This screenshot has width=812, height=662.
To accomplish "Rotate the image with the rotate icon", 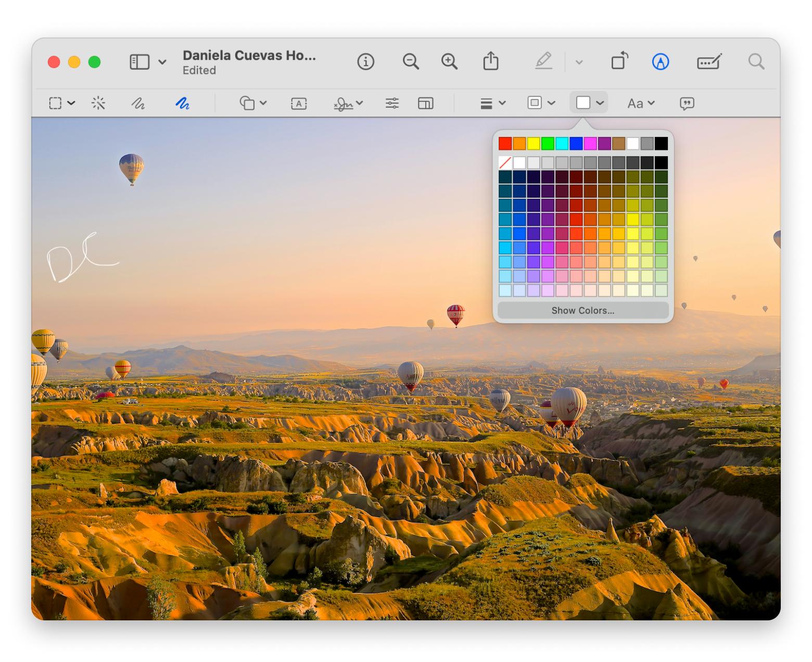I will [619, 61].
